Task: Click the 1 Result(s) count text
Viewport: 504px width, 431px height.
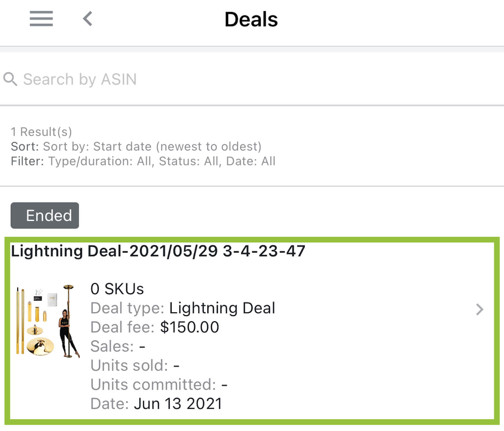Action: pos(41,132)
